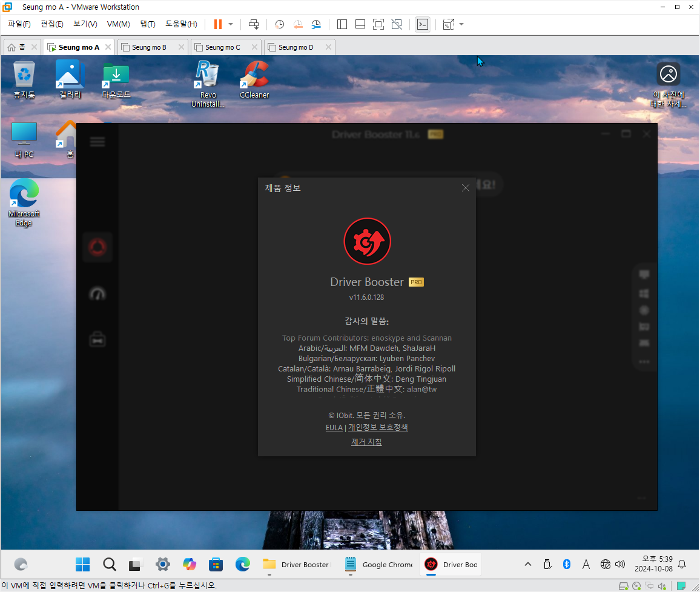Select the Microsoft Edge desktop shortcut

[x=24, y=203]
